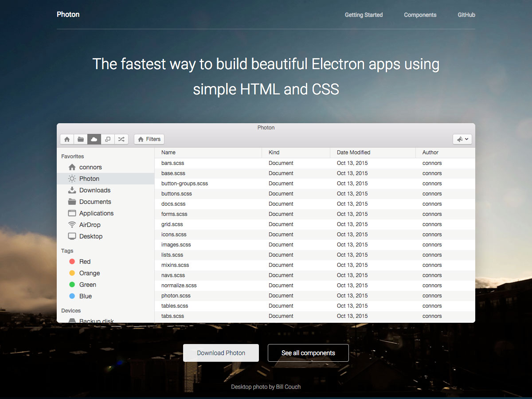Viewport: 532px width, 399px height.
Task: Select the normalize.scss file name
Action: pos(179,286)
